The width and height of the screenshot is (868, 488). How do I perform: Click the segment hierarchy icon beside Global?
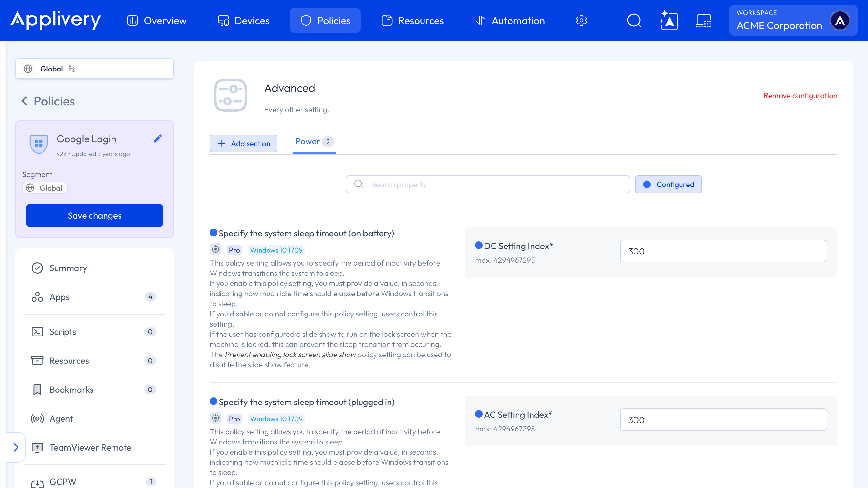[72, 68]
